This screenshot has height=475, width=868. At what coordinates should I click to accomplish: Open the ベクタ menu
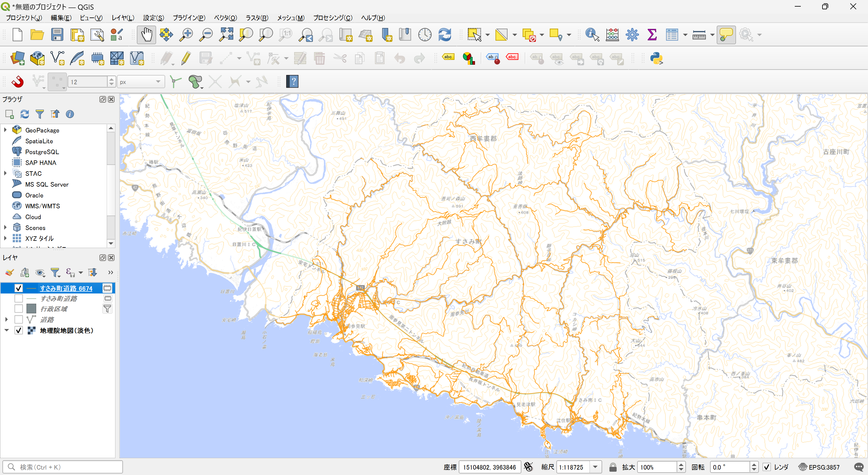pos(225,18)
